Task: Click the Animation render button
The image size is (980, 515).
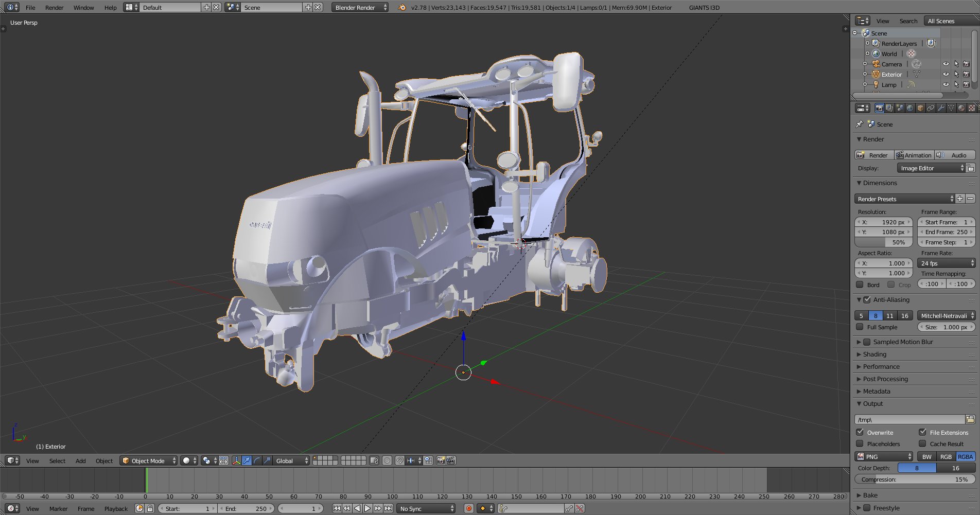Action: [x=914, y=155]
